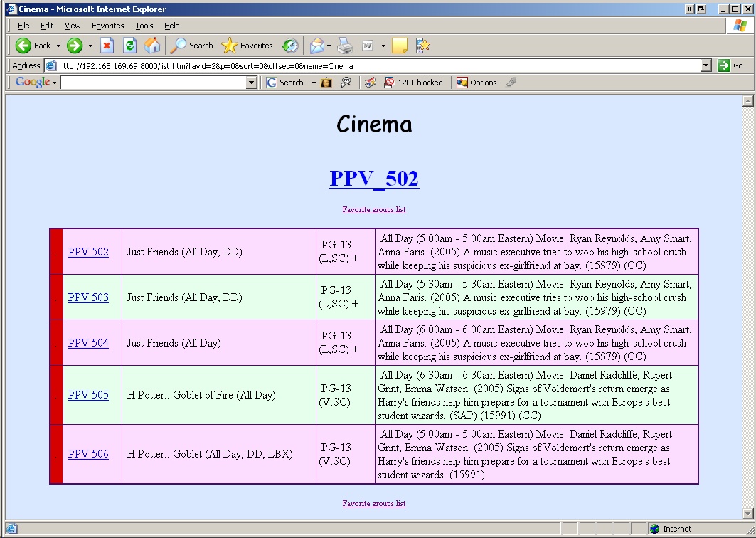The image size is (756, 538).
Task: Go forward with the green Forward arrow
Action: point(75,46)
